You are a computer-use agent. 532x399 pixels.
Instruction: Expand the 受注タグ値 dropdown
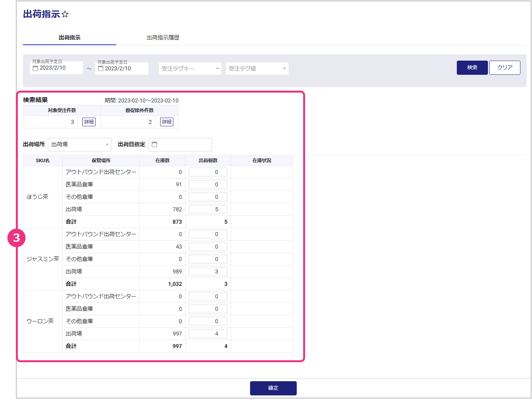257,69
